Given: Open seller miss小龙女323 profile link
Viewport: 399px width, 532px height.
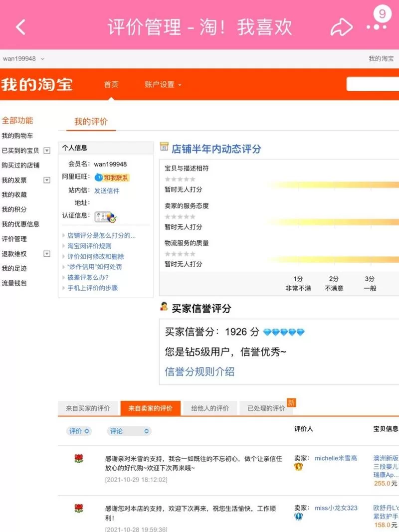Looking at the screenshot, I should [336, 508].
